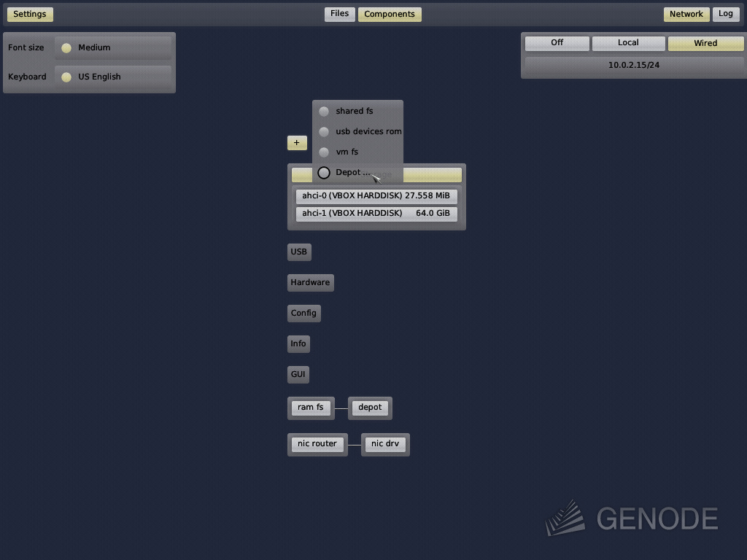Open the Depot ... entry
The image size is (747, 560).
point(349,172)
